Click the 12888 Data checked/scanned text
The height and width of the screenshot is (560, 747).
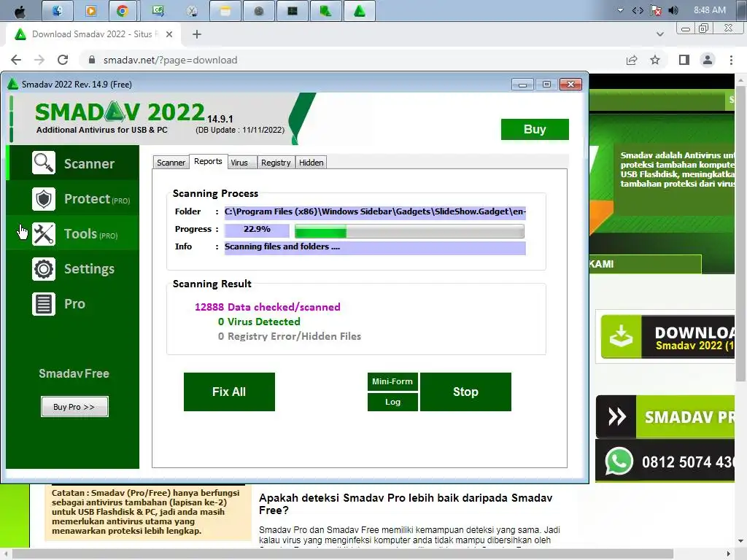pos(267,307)
